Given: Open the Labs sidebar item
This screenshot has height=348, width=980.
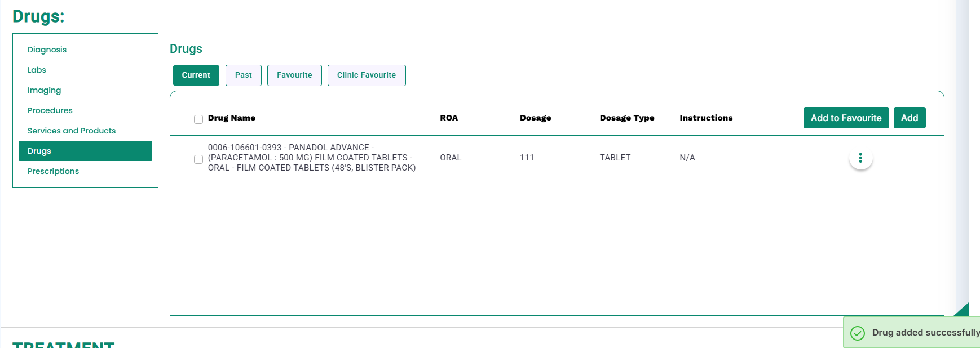Looking at the screenshot, I should point(37,70).
